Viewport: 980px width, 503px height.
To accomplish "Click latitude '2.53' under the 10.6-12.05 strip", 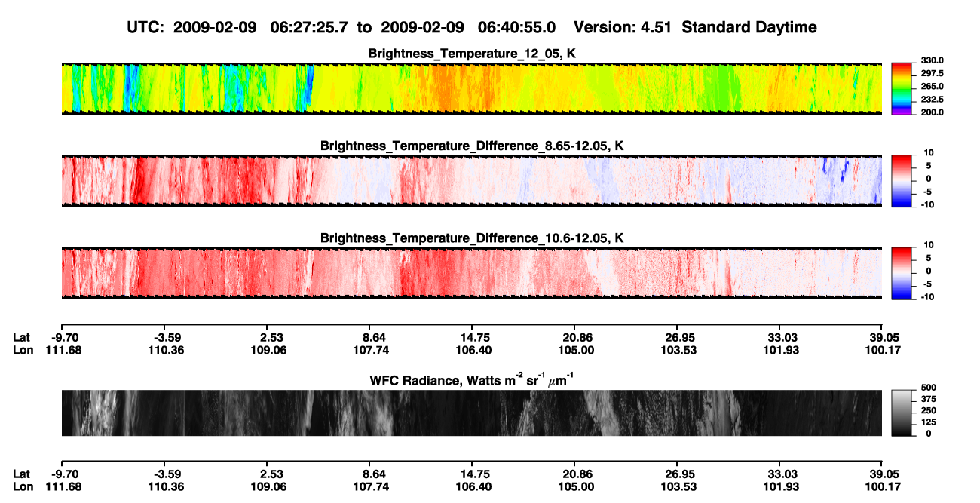I will point(271,338).
